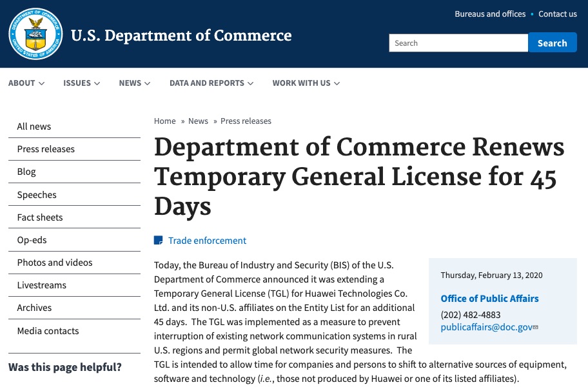Expand the Issues dropdown chevron

pos(97,83)
